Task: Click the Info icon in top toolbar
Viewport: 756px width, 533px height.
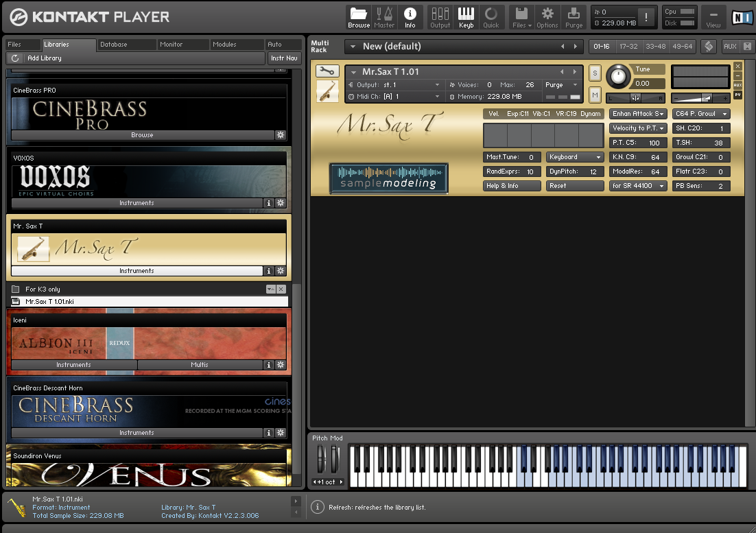Action: pos(410,17)
